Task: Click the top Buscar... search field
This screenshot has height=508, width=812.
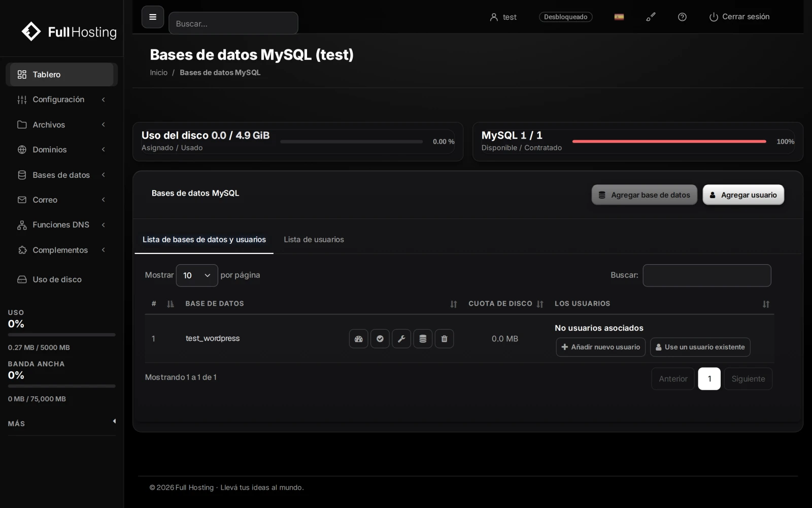Action: tap(233, 23)
